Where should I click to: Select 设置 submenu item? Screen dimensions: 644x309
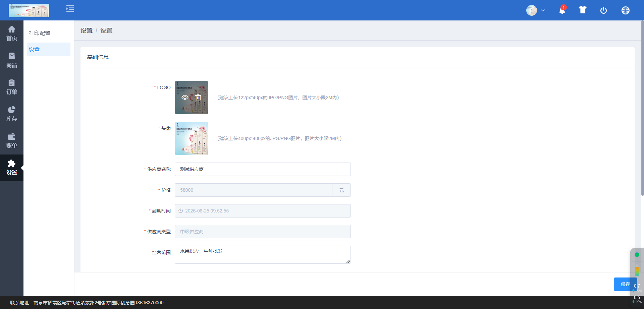point(34,49)
